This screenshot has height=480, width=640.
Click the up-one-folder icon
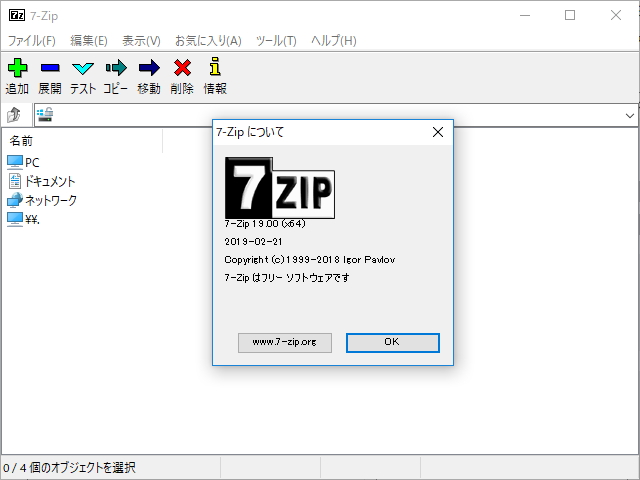click(13, 115)
